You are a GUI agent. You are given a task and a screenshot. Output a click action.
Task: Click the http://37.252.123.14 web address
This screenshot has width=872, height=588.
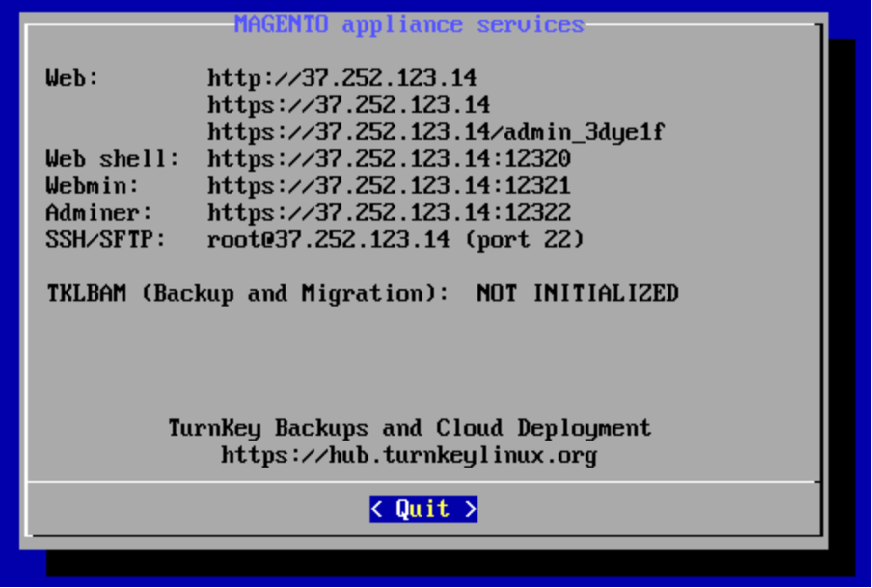pyautogui.click(x=342, y=78)
